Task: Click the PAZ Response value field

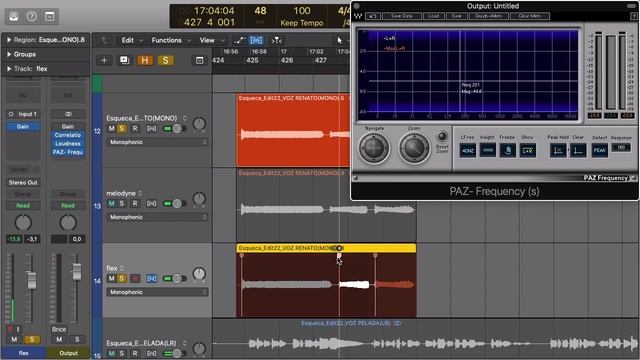Action: coord(621,147)
